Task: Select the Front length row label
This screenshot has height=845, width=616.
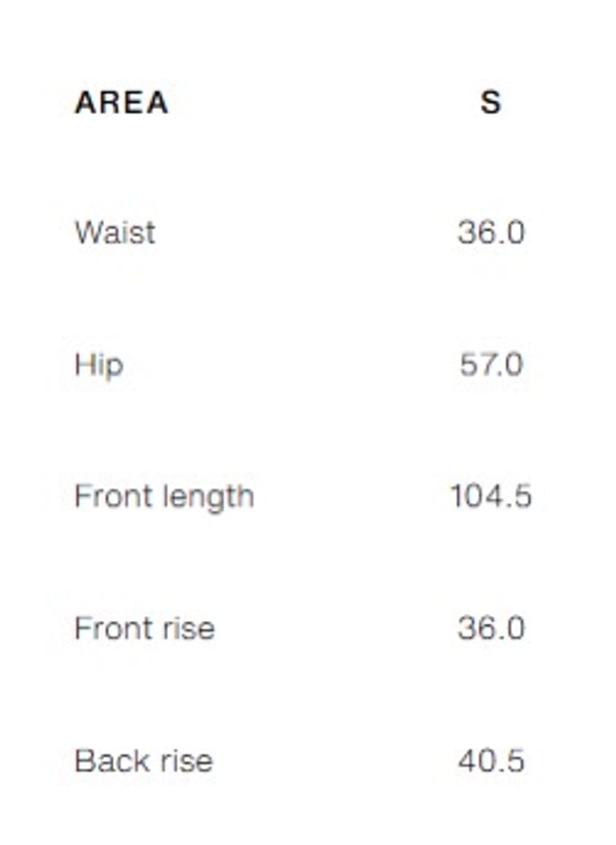Action: point(164,497)
